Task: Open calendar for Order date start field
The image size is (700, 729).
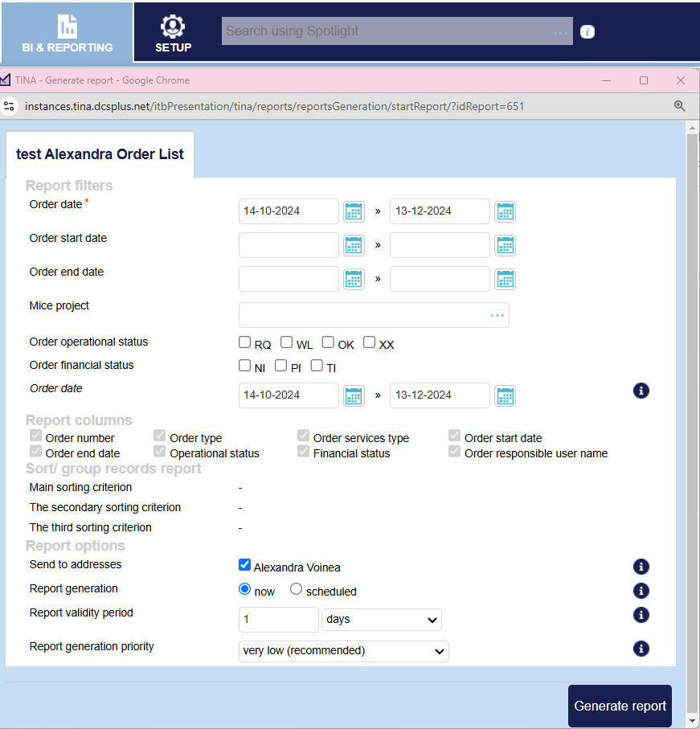Action: [x=354, y=211]
